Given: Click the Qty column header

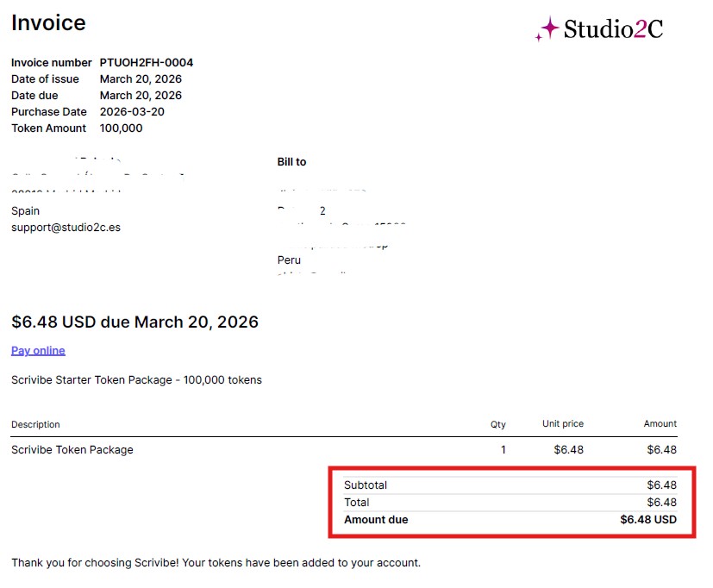Looking at the screenshot, I should pyautogui.click(x=498, y=424).
